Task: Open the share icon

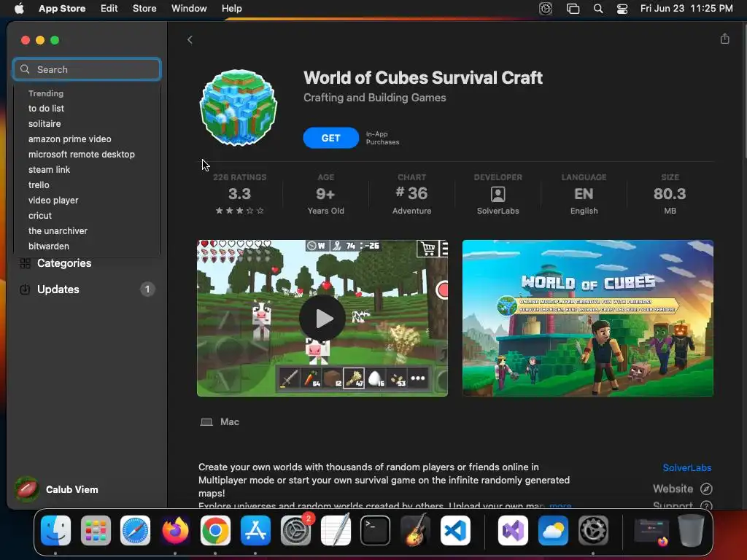Action: [724, 39]
